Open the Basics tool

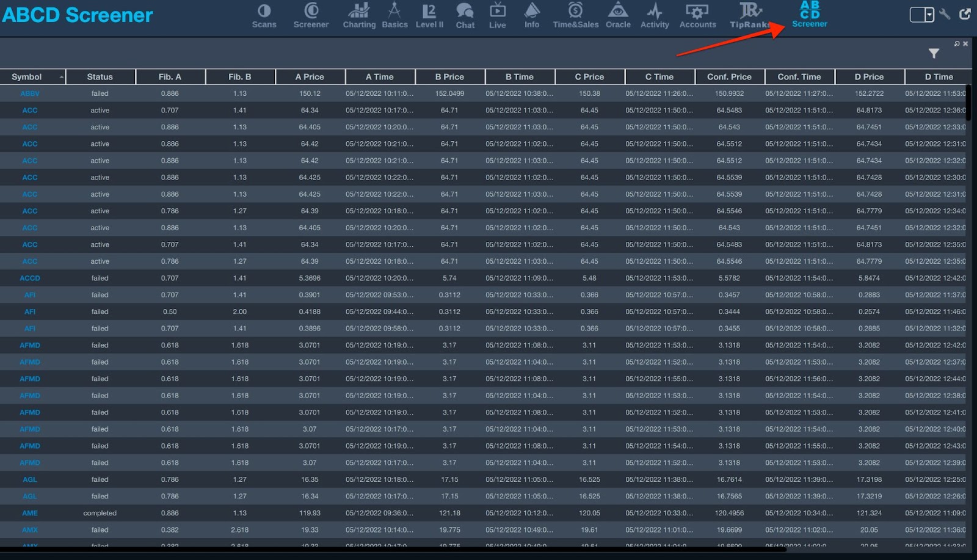(x=394, y=16)
